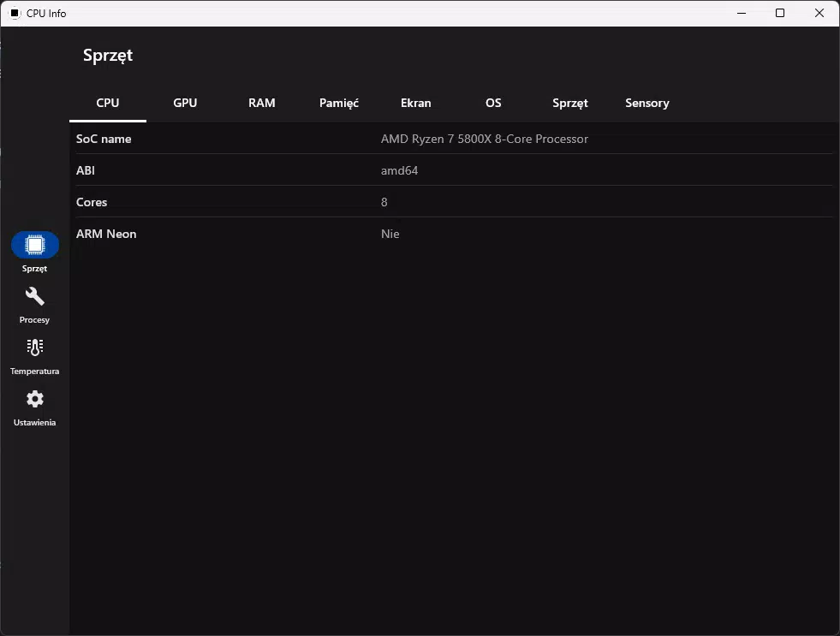Click the Sprzęt page heading
This screenshot has width=840, height=636.
click(x=108, y=55)
